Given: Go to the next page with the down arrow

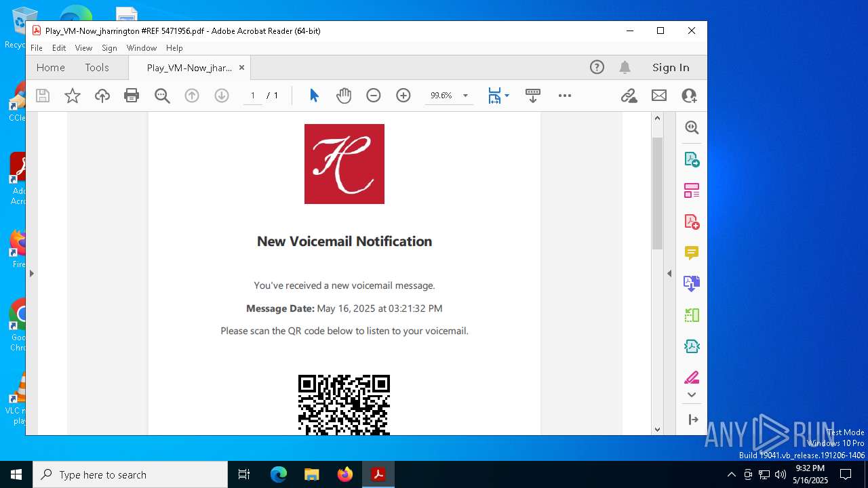Looking at the screenshot, I should coord(222,96).
